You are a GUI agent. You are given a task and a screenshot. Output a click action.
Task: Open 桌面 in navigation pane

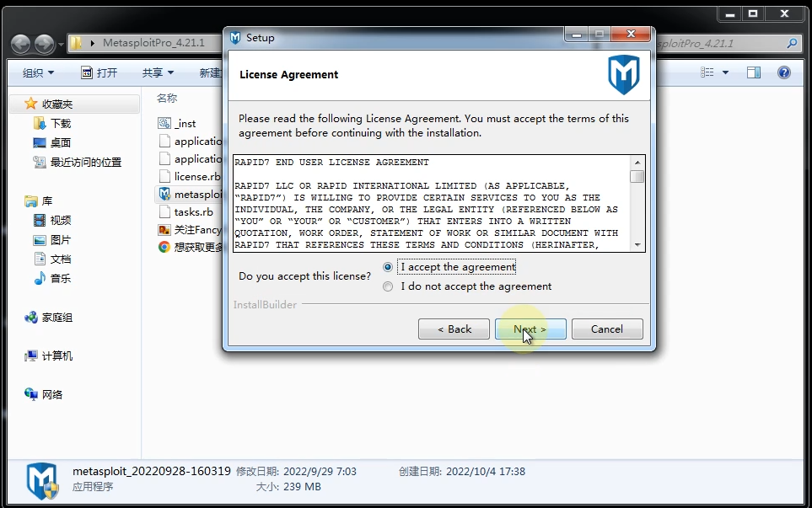[61, 142]
